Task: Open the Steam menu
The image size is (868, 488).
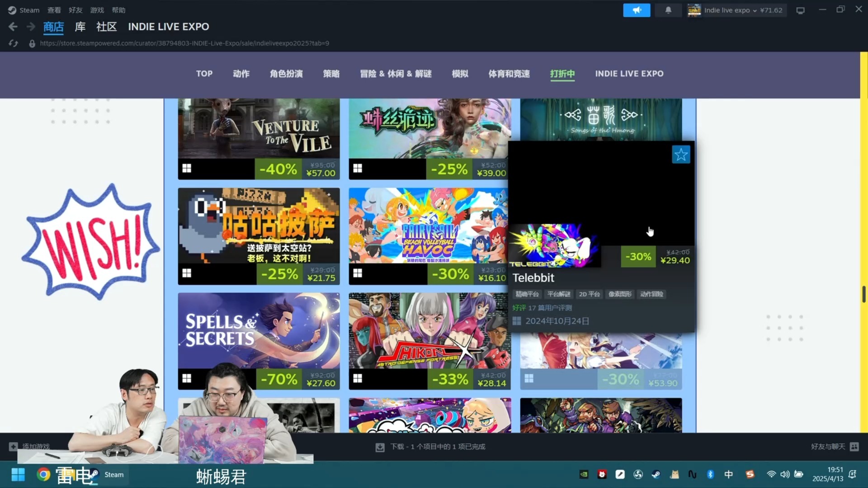Action: (x=29, y=10)
